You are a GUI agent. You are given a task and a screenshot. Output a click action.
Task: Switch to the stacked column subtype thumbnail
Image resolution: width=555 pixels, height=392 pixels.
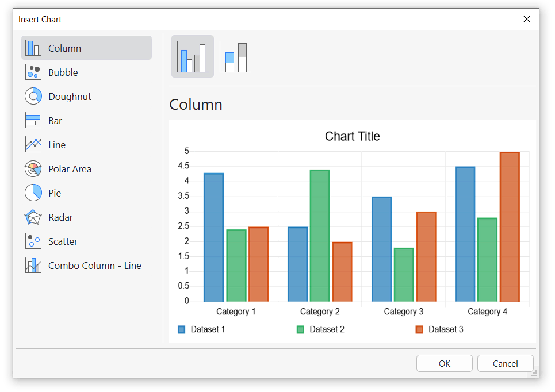(235, 56)
